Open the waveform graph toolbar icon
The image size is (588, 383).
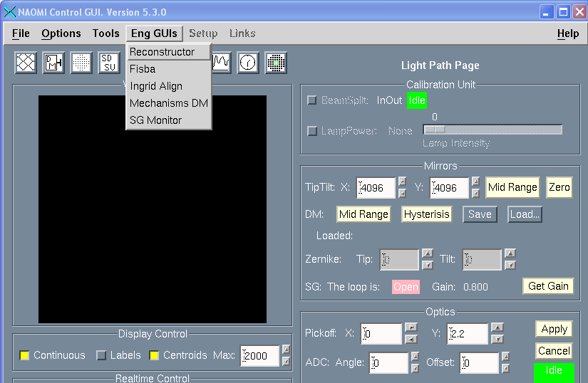[x=222, y=63]
